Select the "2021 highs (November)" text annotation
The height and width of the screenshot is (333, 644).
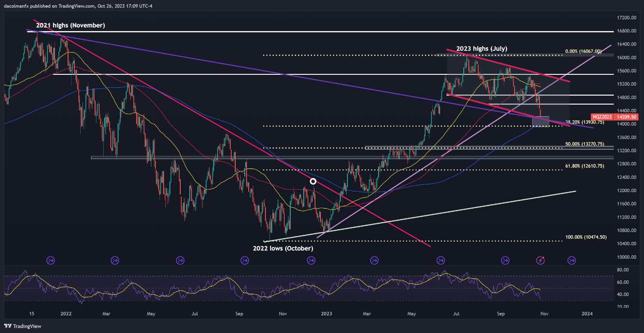[x=70, y=26]
